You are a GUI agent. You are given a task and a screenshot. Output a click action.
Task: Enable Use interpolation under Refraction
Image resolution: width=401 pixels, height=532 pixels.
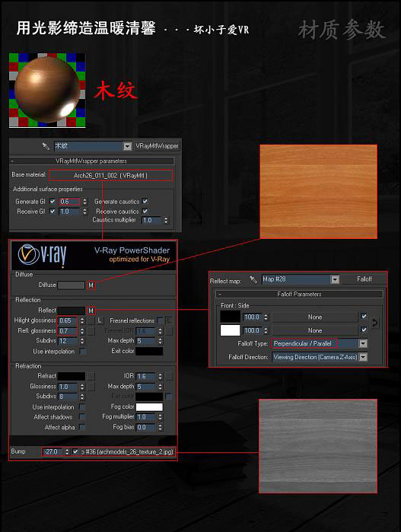click(x=82, y=407)
